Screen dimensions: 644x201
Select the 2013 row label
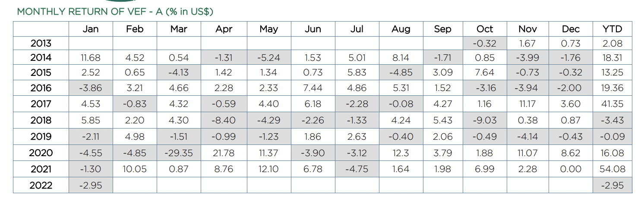41,43
